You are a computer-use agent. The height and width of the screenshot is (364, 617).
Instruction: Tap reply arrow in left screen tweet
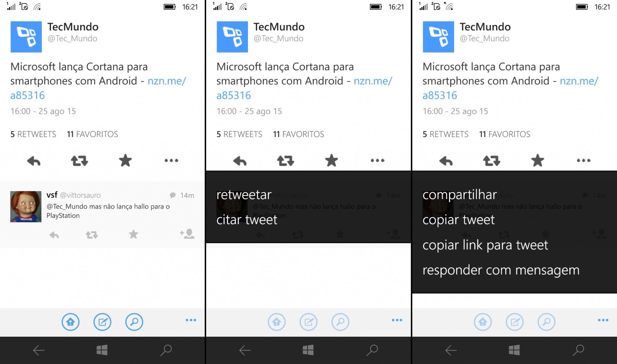[34, 161]
